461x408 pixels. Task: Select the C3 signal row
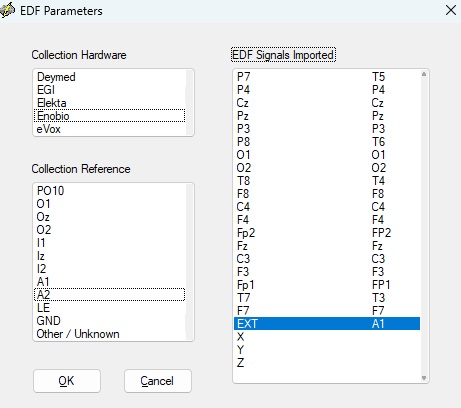pos(327,259)
